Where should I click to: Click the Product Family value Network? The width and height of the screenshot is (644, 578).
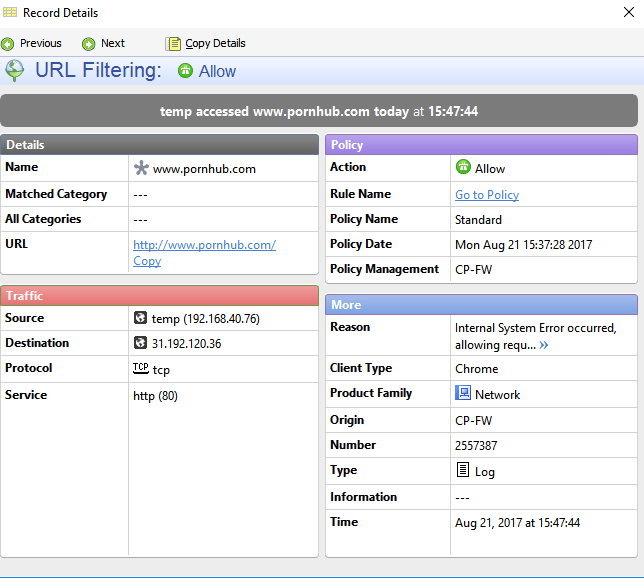tap(497, 394)
